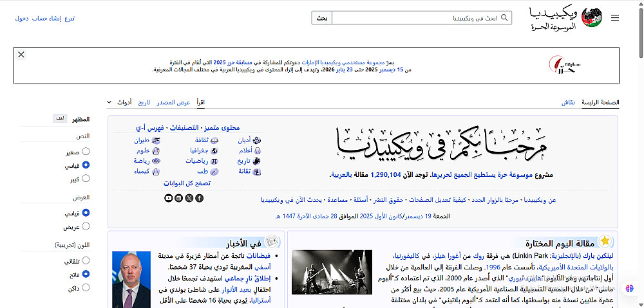644x308 pixels.
Task: Click the 1,290,104 article count link
Action: [x=385, y=175]
